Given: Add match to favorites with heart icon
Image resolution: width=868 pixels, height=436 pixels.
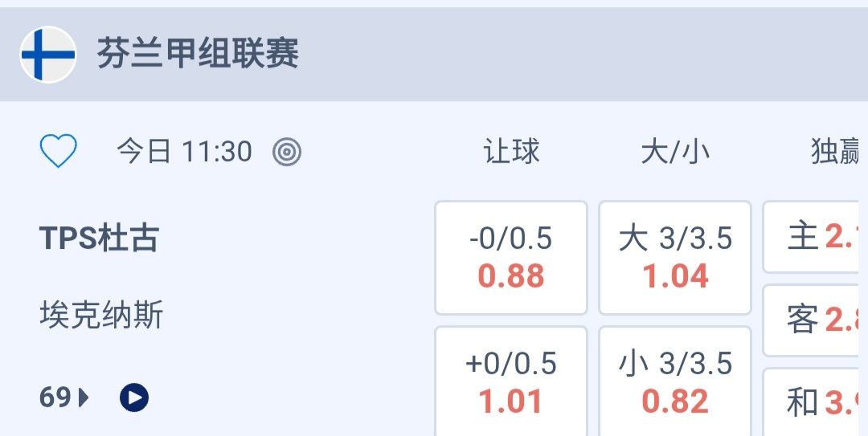Looking at the screenshot, I should pos(59,151).
